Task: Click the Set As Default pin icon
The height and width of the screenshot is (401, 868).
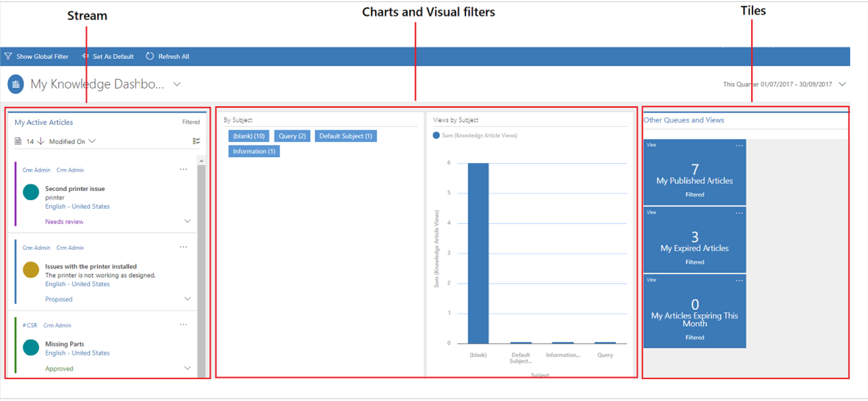Action: coord(85,56)
